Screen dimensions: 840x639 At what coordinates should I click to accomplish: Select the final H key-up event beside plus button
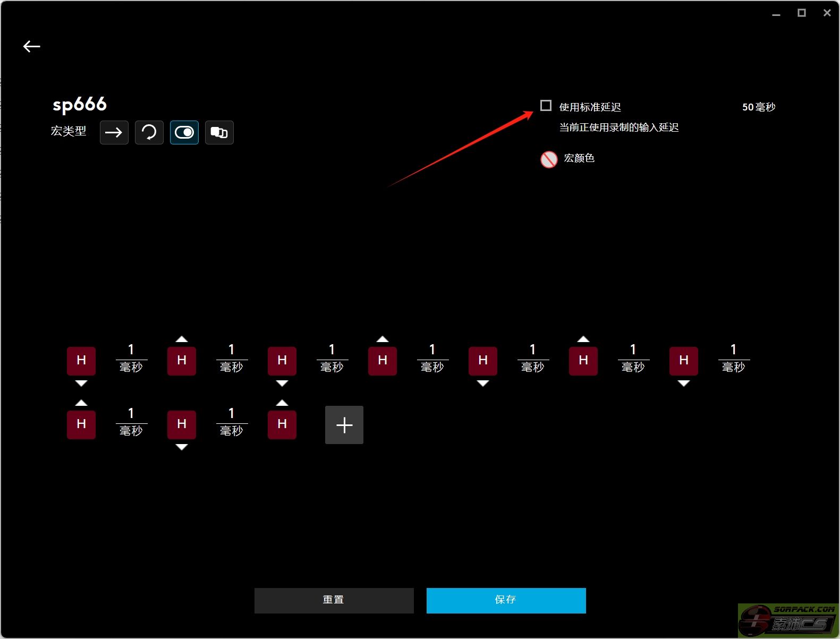pyautogui.click(x=282, y=424)
